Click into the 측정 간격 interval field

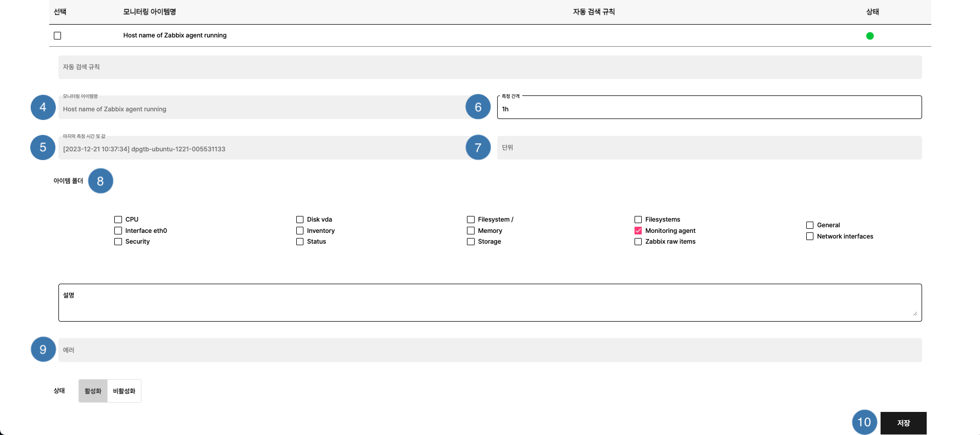709,109
